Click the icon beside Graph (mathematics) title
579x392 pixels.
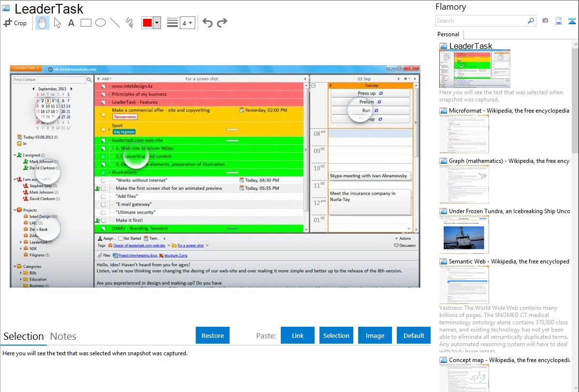[443, 161]
